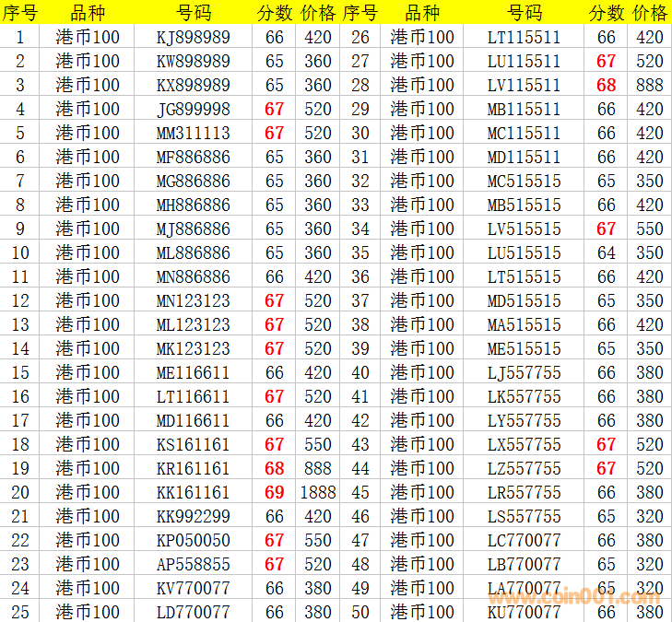Select row number 50 cell
This screenshot has width=672, height=622.
pyautogui.click(x=360, y=612)
